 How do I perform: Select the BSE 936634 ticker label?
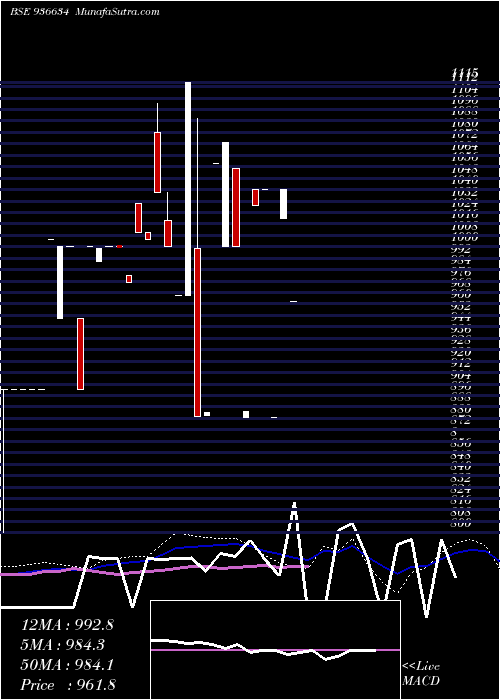point(39,12)
